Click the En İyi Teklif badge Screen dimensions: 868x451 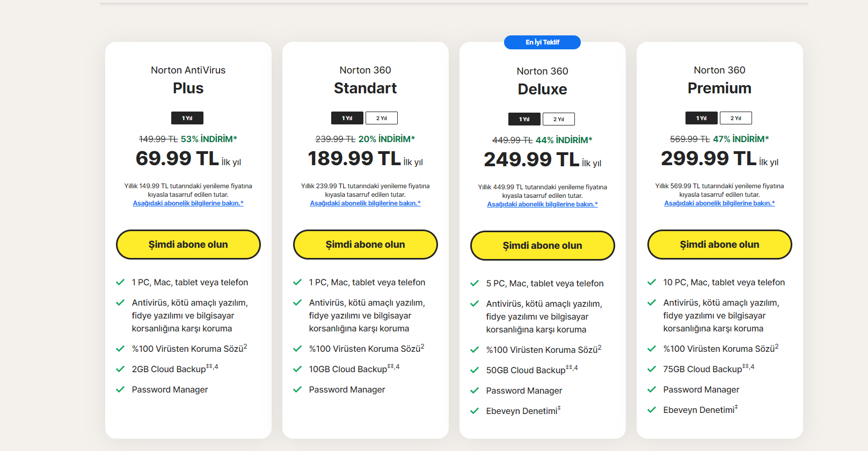coord(542,42)
